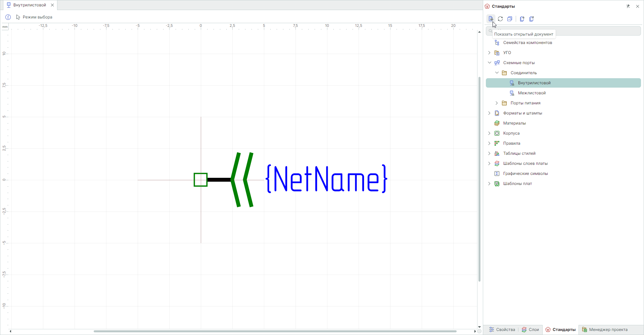Select the green double chevron symbol
644x335 pixels.
pyautogui.click(x=242, y=180)
